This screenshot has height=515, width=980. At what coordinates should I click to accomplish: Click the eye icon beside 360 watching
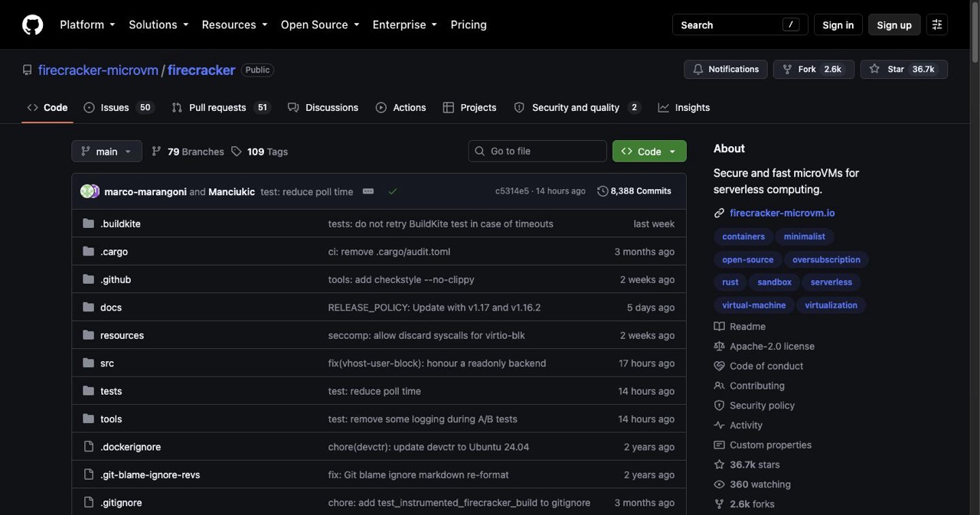point(719,484)
